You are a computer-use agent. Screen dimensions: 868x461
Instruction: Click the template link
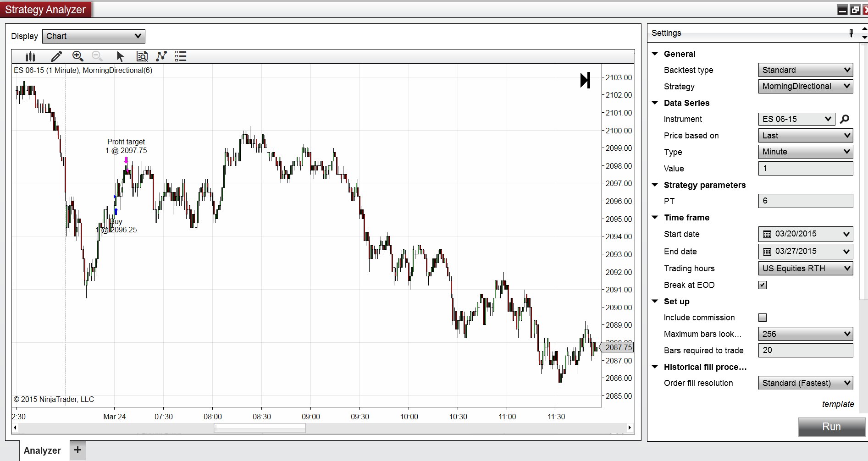(x=838, y=404)
